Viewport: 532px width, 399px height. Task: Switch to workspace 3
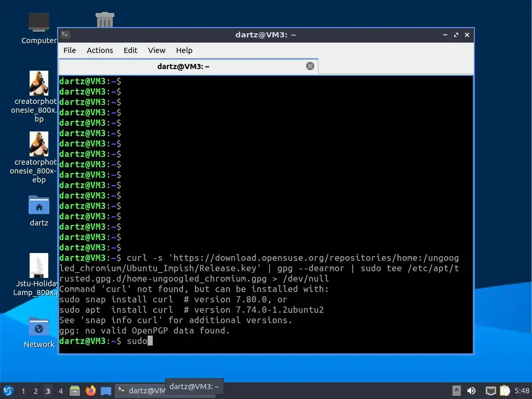48,391
